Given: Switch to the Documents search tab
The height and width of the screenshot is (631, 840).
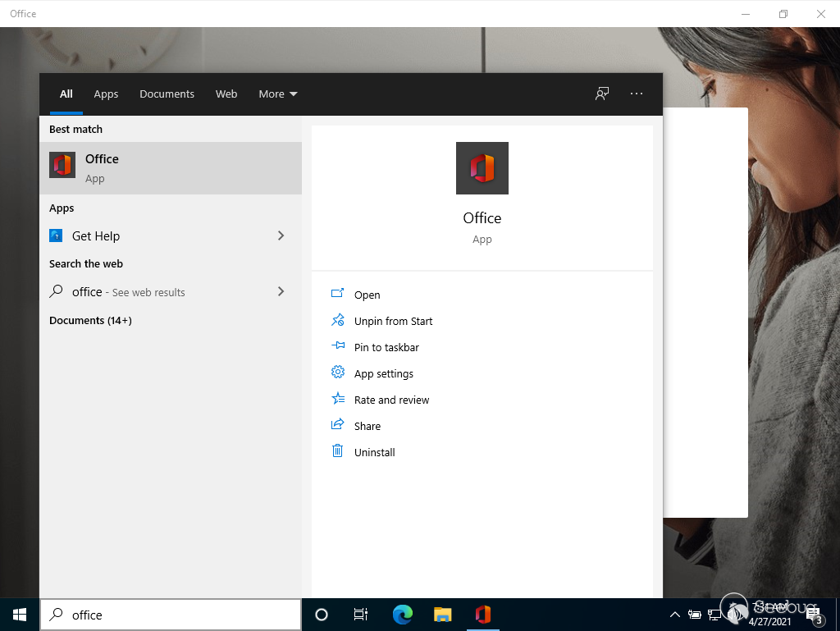Looking at the screenshot, I should pos(167,94).
